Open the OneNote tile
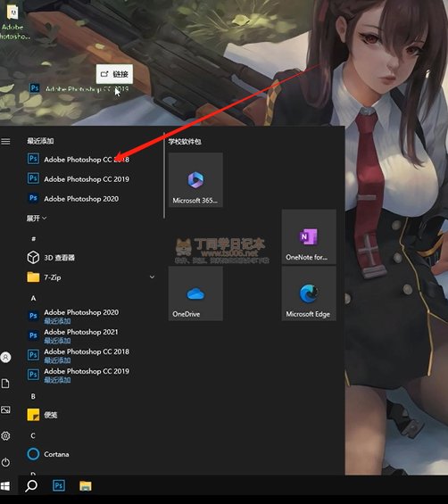This screenshot has width=448, height=504. coord(309,237)
